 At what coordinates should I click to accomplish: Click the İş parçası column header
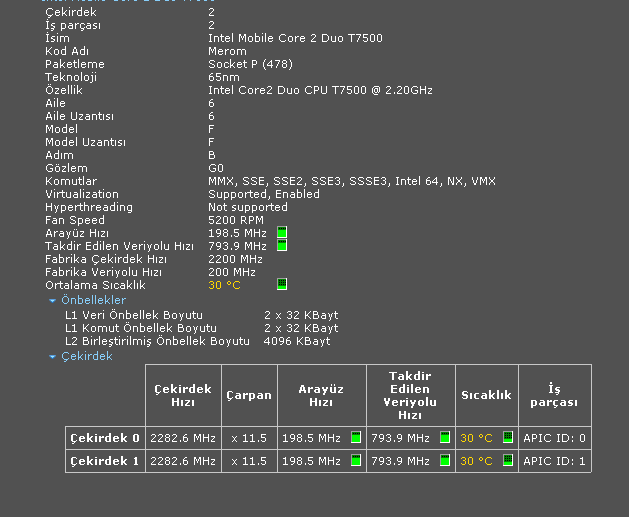[555, 395]
